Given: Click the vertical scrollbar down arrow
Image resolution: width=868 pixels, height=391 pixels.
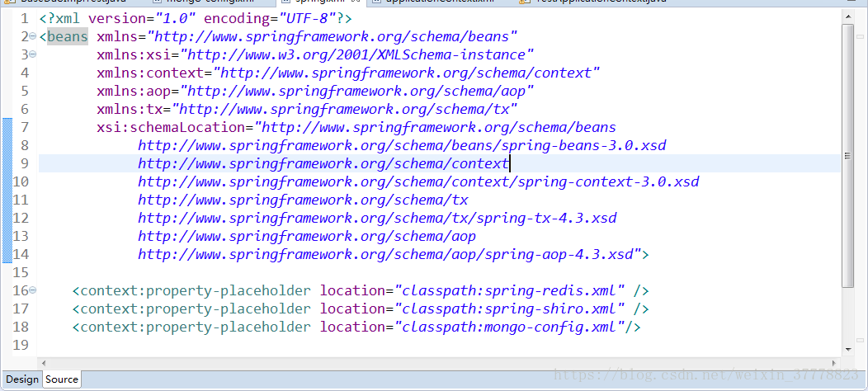Looking at the screenshot, I should coord(848,350).
